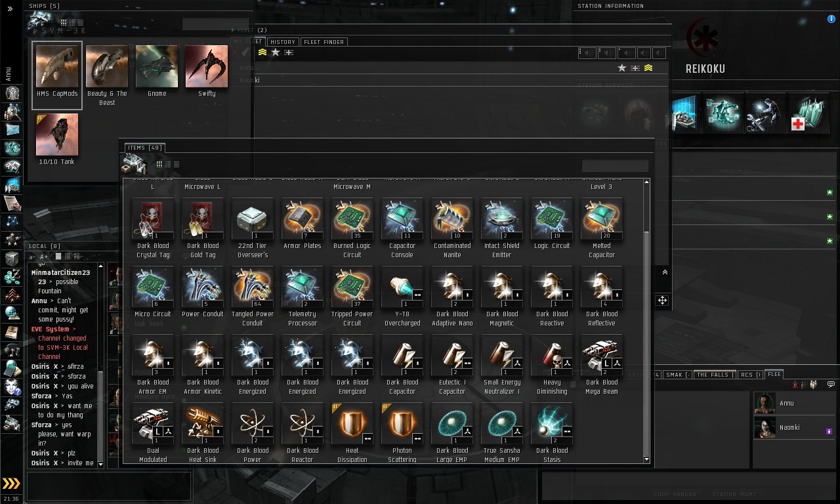Image resolution: width=840 pixels, height=504 pixels.
Task: Click the items list scroll-down arrow
Action: tap(646, 460)
